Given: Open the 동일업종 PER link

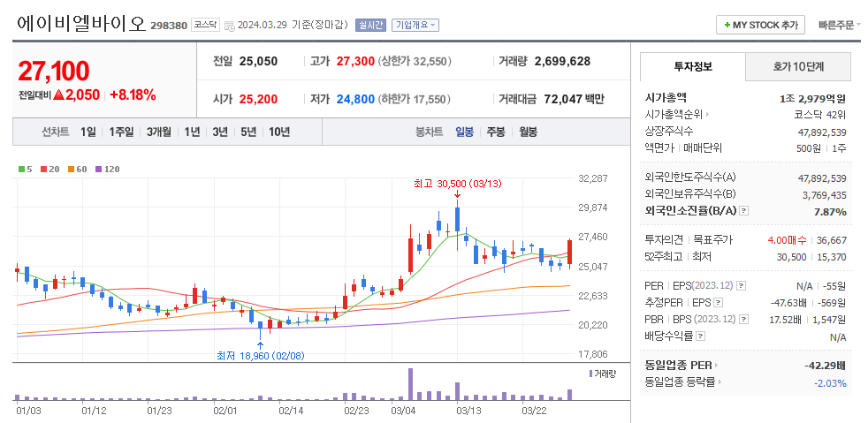Looking at the screenshot, I should coord(678,366).
